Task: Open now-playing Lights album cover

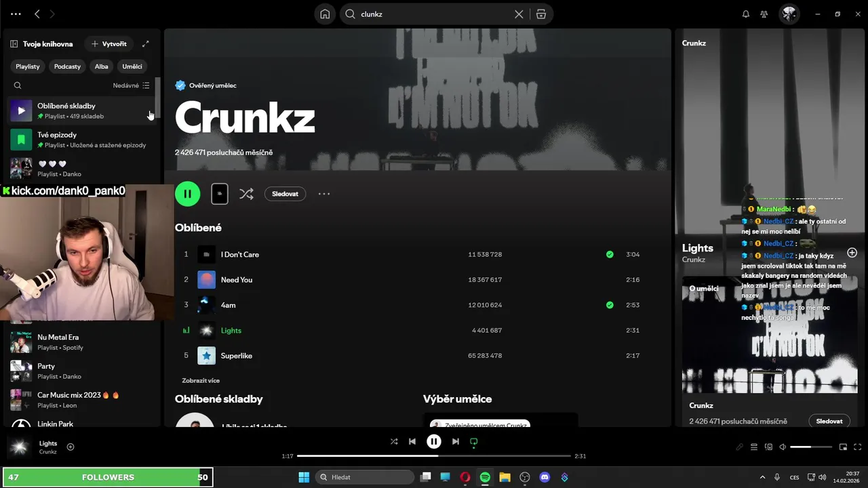Action: tap(20, 447)
